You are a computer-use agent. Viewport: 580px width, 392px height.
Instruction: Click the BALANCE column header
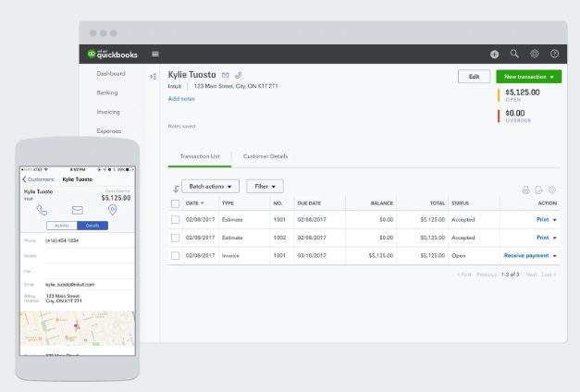pyautogui.click(x=382, y=203)
